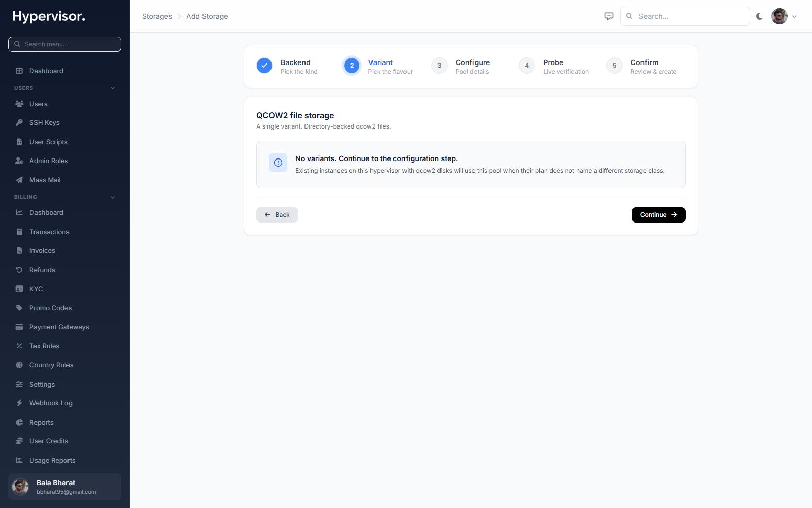
Task: Click the "QCOW2 file storage" heading
Action: click(x=295, y=115)
